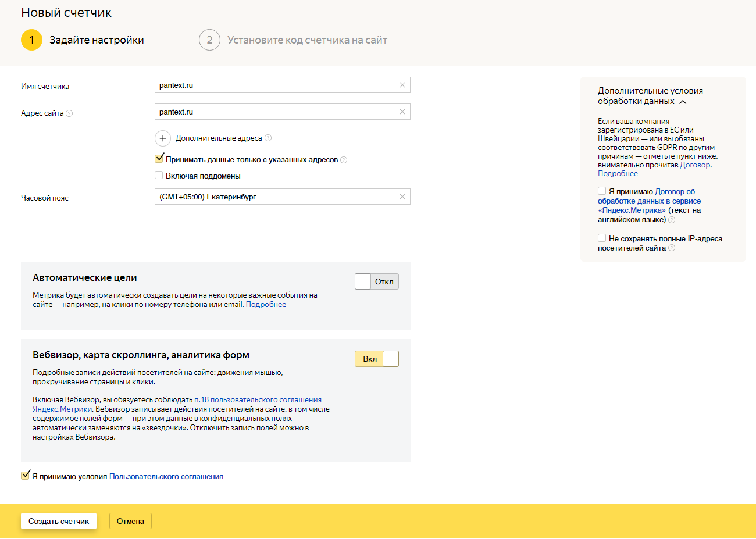Open Подробнее link in side panel
This screenshot has height=539, width=756.
[x=618, y=173]
